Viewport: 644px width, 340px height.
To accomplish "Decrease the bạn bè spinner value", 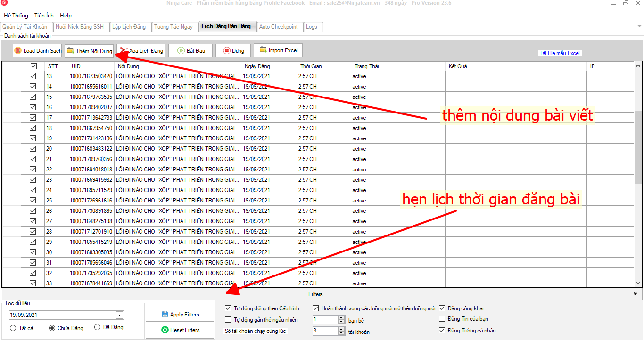I will coord(341,322).
